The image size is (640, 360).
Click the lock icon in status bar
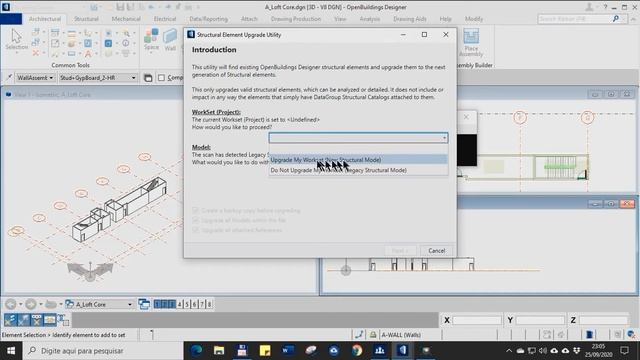[373, 335]
